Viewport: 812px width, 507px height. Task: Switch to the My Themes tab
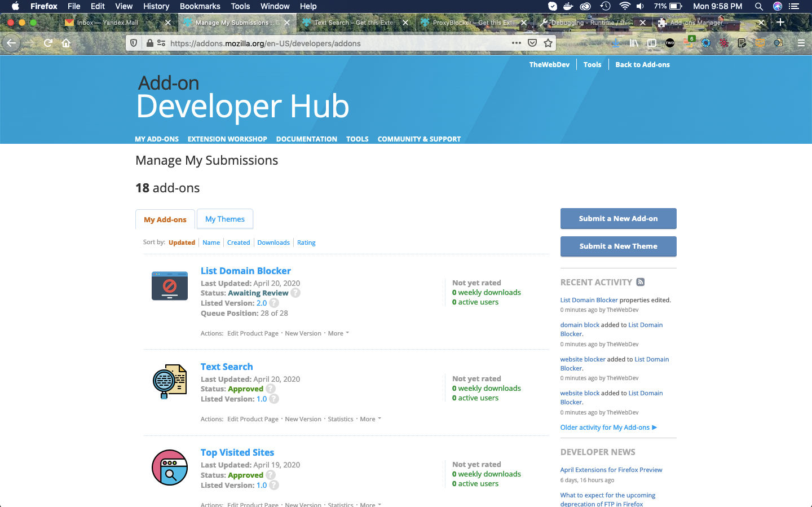[x=225, y=219]
